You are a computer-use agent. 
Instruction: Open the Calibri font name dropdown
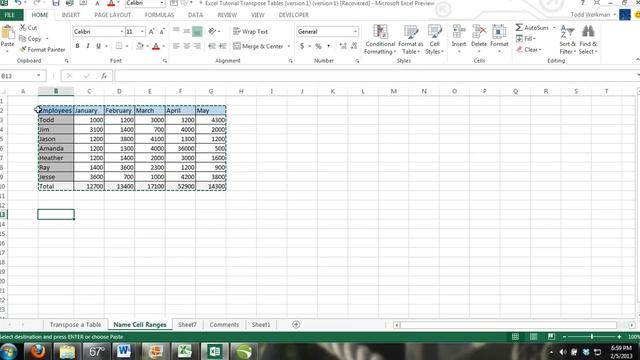coord(122,31)
